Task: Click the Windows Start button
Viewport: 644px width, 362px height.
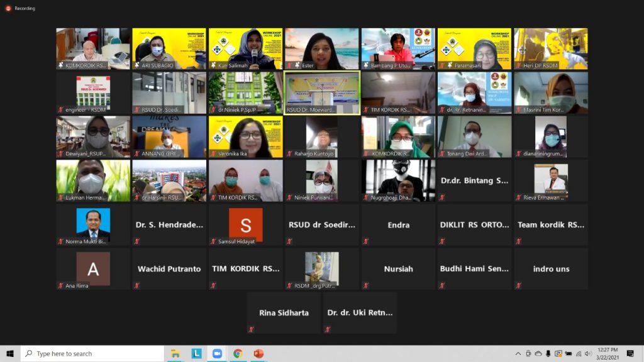Action: [x=10, y=354]
